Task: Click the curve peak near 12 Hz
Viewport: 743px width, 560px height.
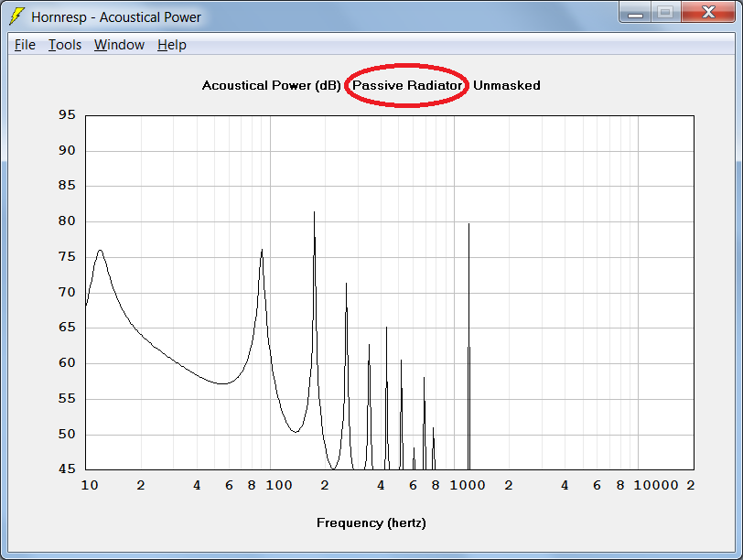Action: coord(100,251)
